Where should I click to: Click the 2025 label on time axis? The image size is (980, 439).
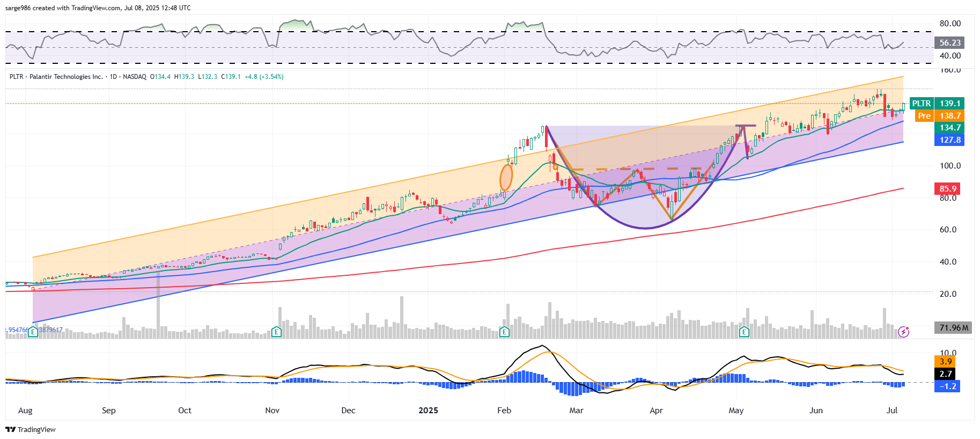point(428,411)
